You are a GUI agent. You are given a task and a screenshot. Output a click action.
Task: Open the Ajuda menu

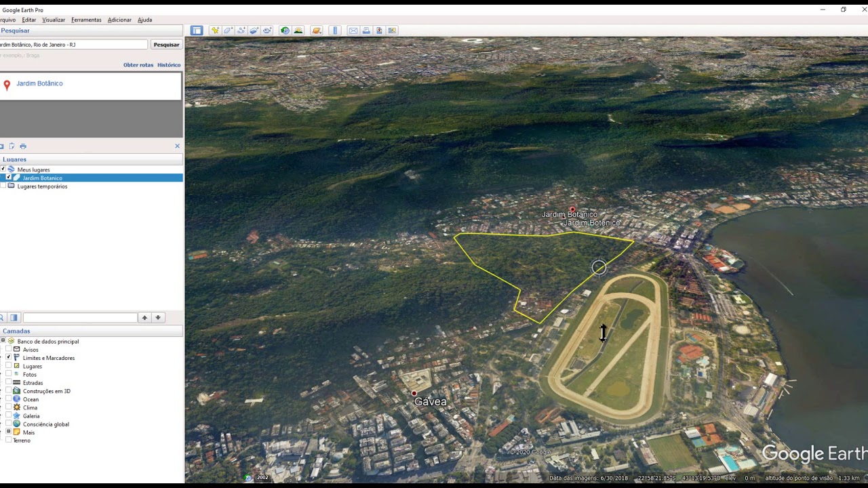(144, 20)
